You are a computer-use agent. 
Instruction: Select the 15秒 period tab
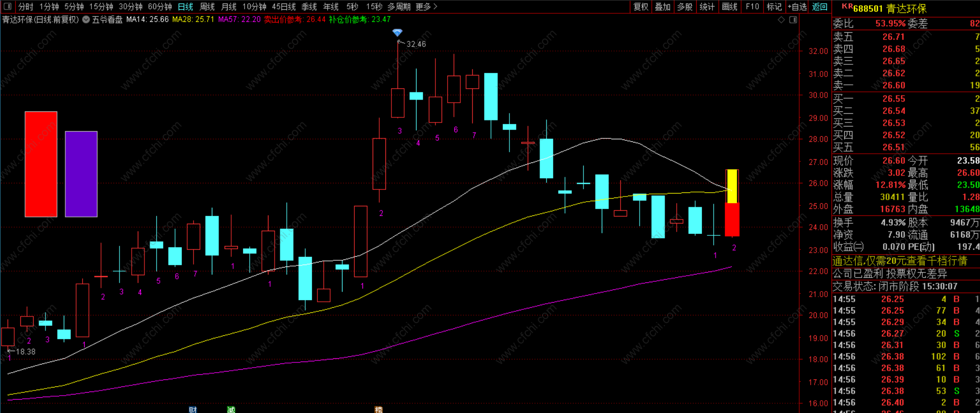[374, 7]
